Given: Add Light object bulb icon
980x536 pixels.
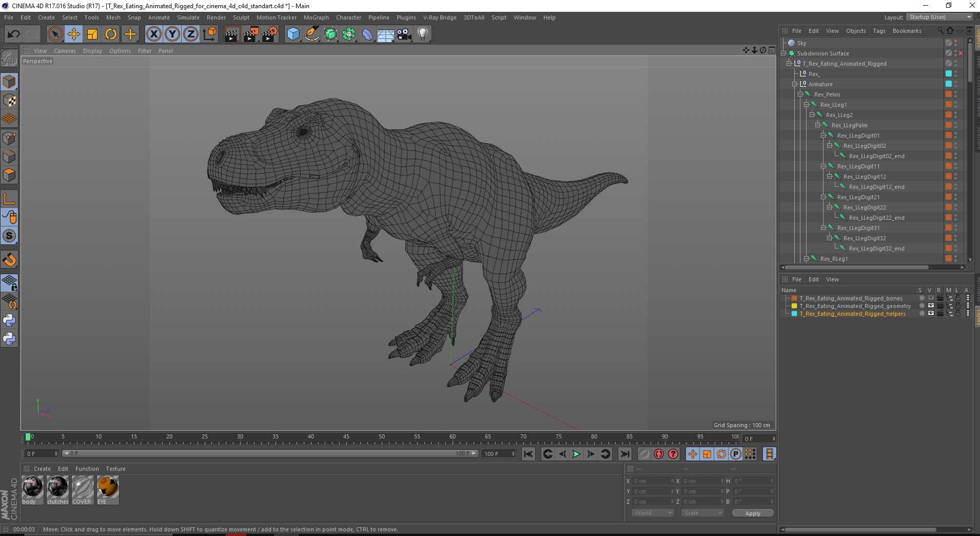Looking at the screenshot, I should tap(423, 34).
